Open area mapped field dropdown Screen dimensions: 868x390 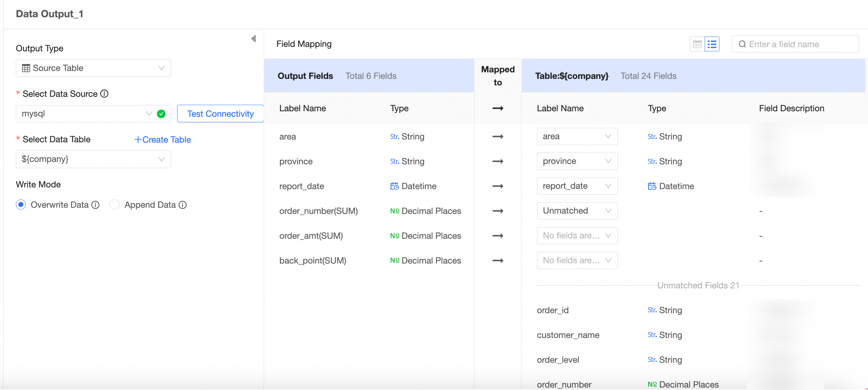pyautogui.click(x=577, y=136)
